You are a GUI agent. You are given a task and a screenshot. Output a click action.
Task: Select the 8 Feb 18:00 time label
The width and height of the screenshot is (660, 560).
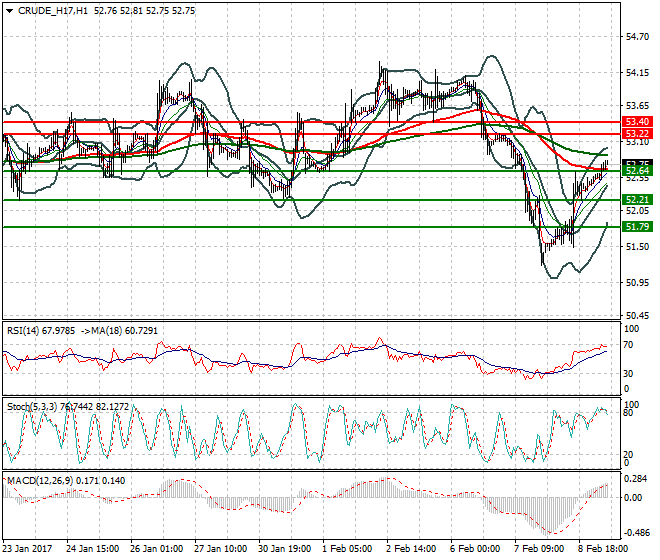603,549
